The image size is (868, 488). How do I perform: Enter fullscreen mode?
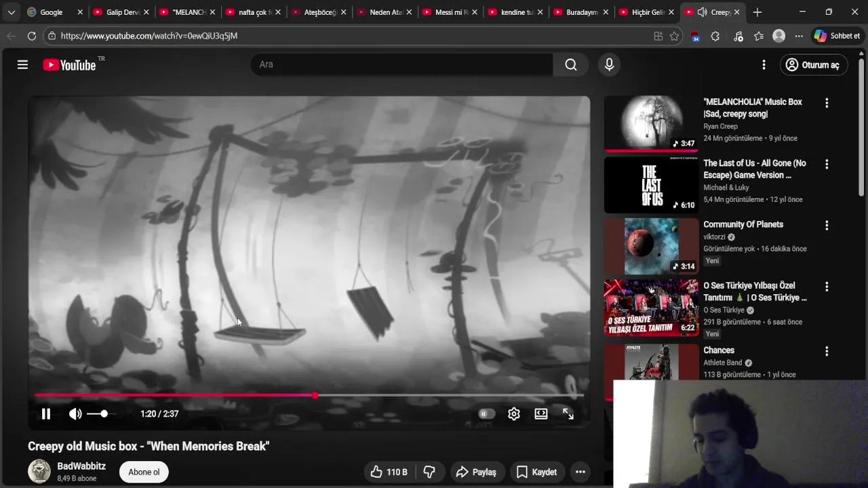568,413
